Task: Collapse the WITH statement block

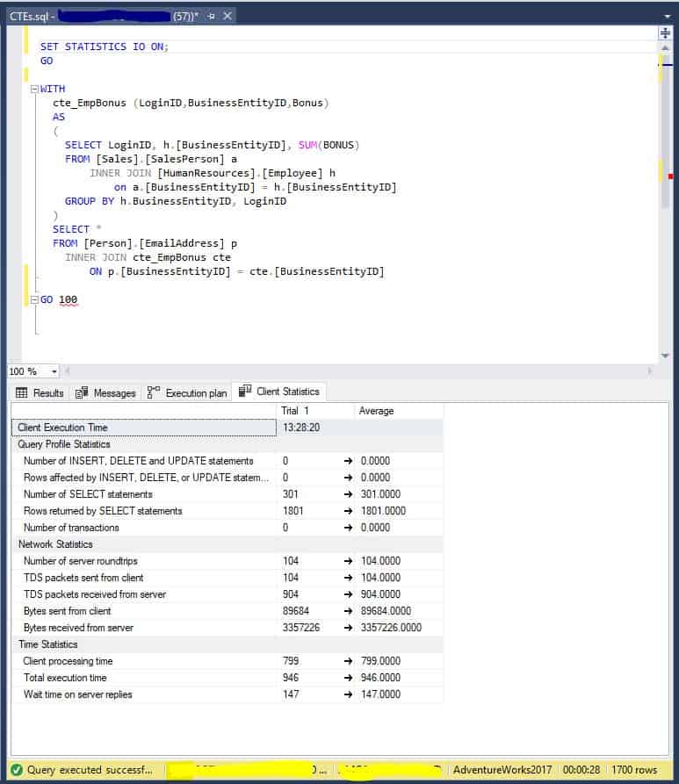Action: pos(34,89)
